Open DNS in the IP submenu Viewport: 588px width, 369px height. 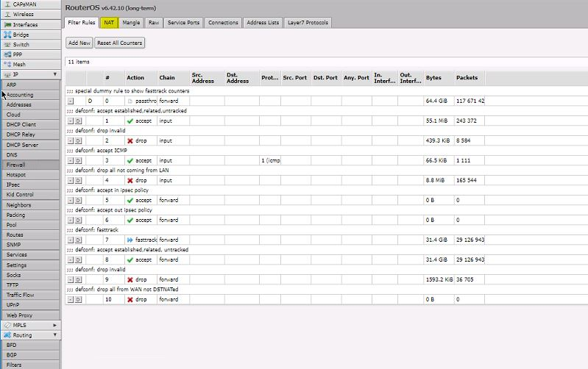tap(30, 154)
